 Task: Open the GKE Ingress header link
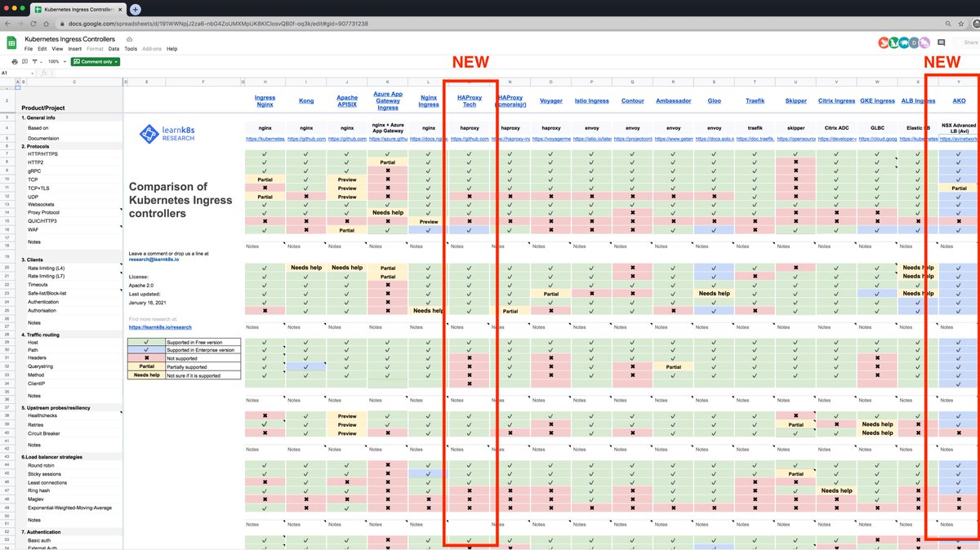coord(878,101)
